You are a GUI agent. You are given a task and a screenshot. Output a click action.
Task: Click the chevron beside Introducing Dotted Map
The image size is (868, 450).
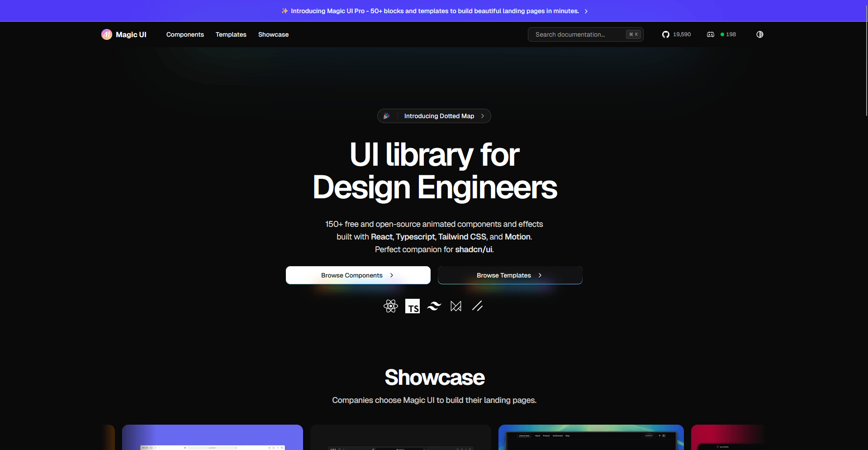tap(483, 116)
